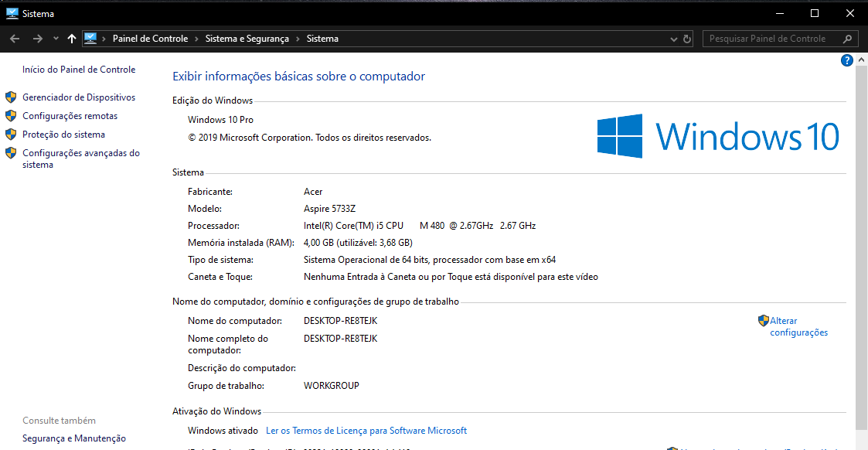Expand chevron after Sistema e Segurança breadcrumb
This screenshot has height=450, width=868.
coord(298,39)
